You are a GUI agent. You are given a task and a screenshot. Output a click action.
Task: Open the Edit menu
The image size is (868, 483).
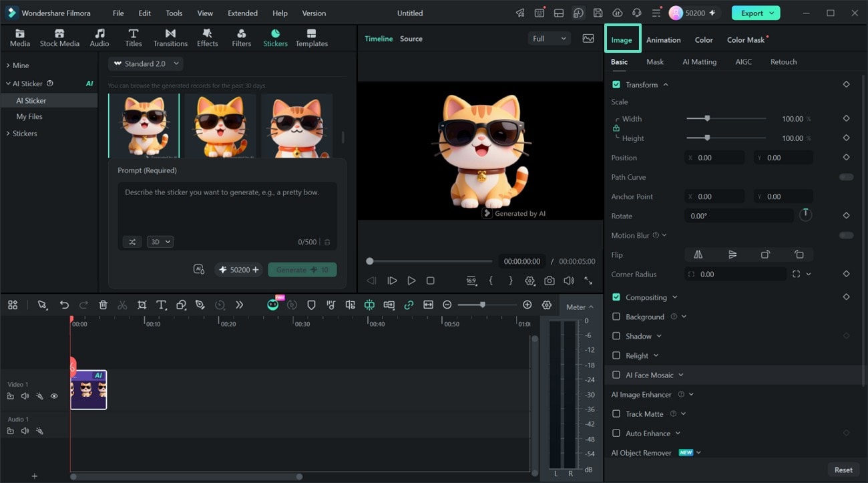coord(145,13)
